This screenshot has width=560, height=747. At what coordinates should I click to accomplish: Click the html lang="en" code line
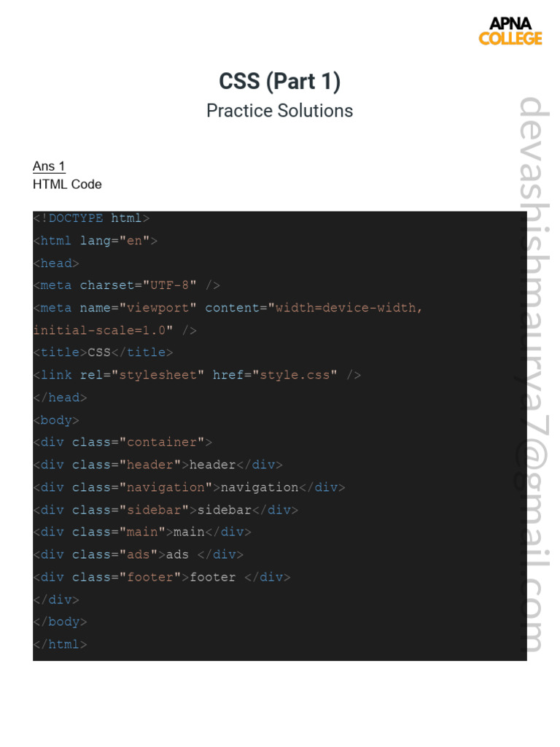[96, 241]
